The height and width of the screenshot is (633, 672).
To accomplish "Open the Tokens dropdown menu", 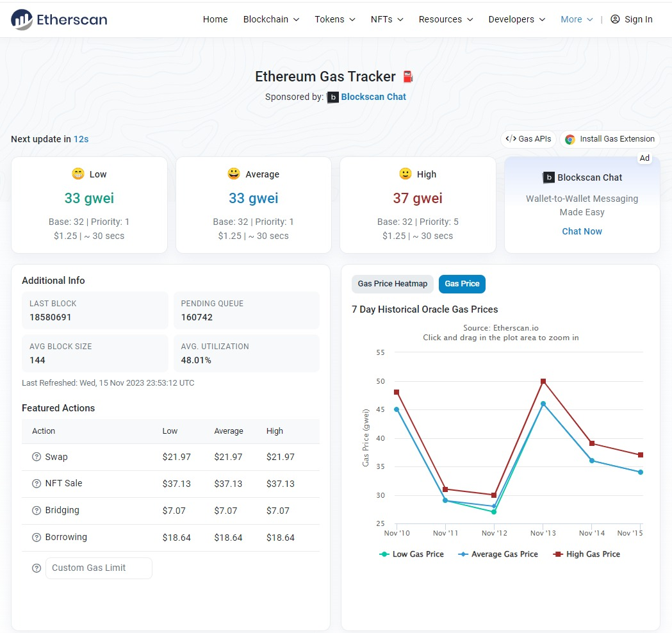I will point(335,19).
